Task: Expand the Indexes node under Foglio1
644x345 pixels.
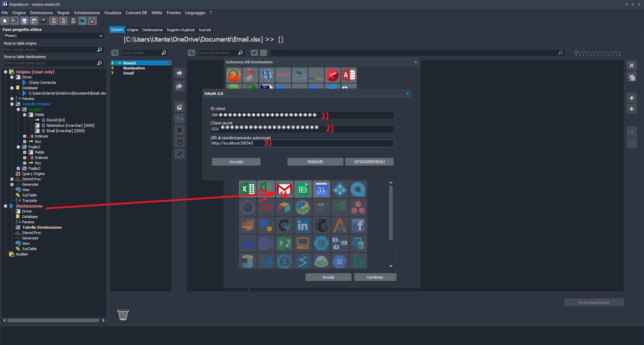Action: pyautogui.click(x=24, y=136)
